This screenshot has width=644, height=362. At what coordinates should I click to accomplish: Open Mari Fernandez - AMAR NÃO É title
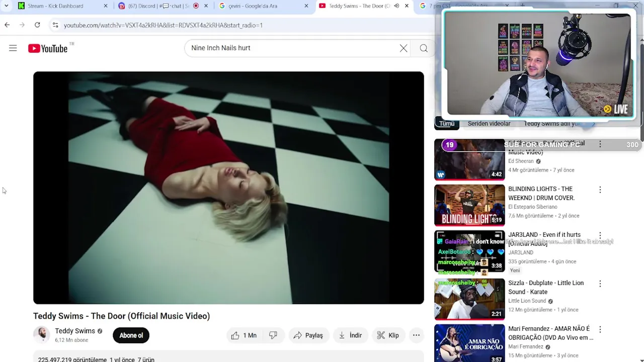point(551,333)
